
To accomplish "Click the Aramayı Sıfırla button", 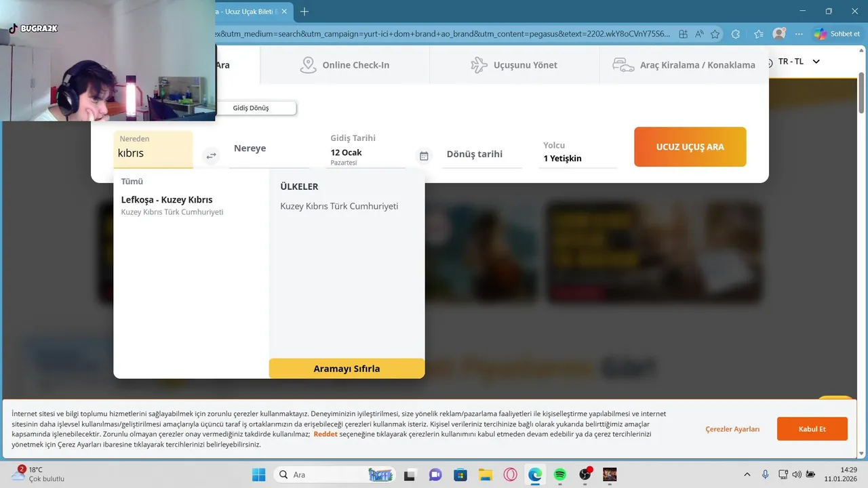I will [x=347, y=369].
